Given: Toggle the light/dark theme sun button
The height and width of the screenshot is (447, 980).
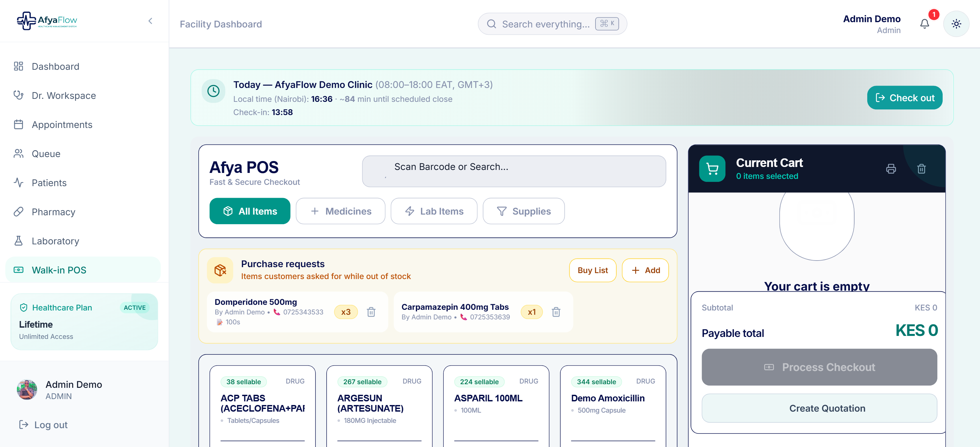Looking at the screenshot, I should click(956, 24).
